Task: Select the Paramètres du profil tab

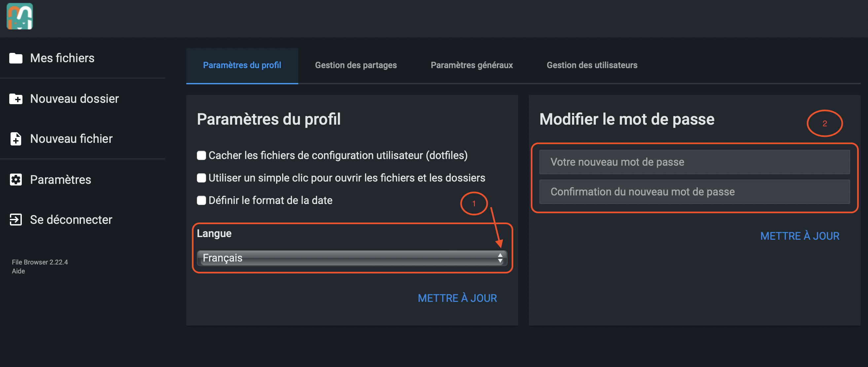Action: 242,65
